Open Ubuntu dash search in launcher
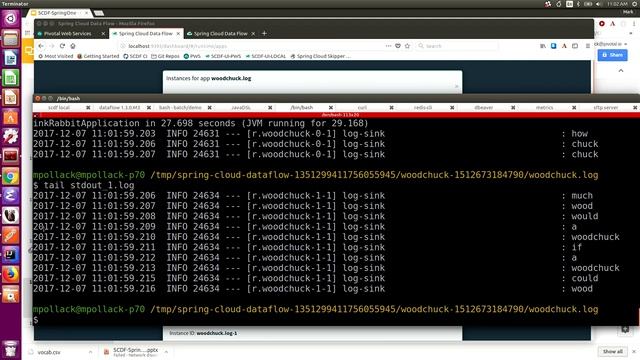Screen dimensions: 640x360 coord(11,18)
